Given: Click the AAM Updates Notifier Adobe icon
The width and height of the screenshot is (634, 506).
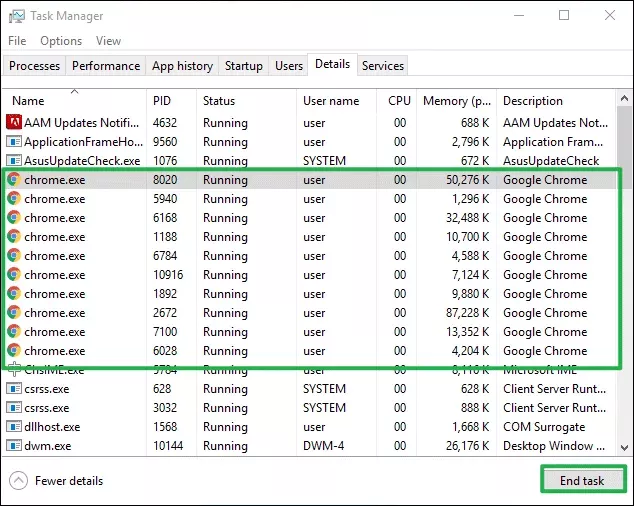Looking at the screenshot, I should 14,122.
